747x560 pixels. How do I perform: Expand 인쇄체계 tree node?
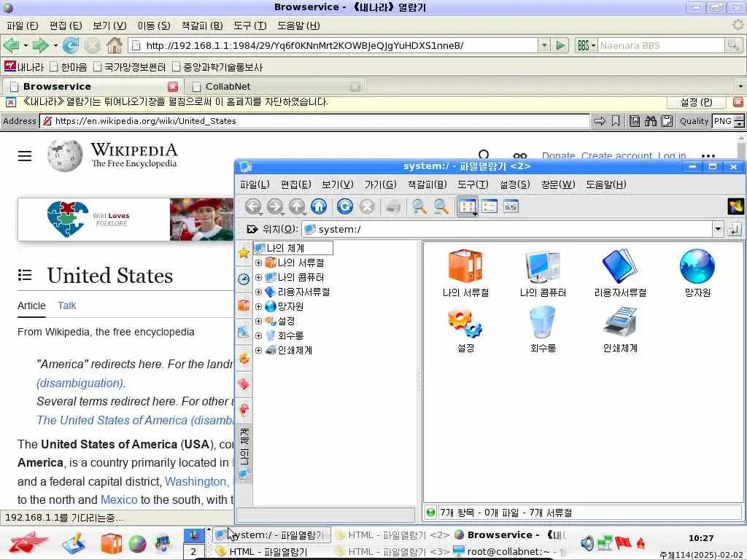[x=258, y=351]
